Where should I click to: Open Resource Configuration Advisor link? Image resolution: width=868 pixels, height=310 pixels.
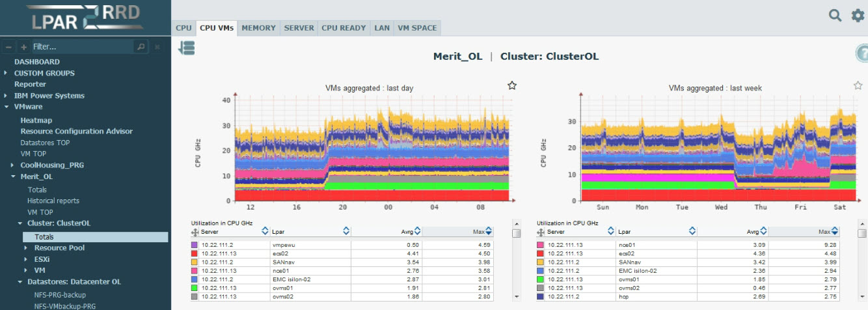pyautogui.click(x=76, y=132)
